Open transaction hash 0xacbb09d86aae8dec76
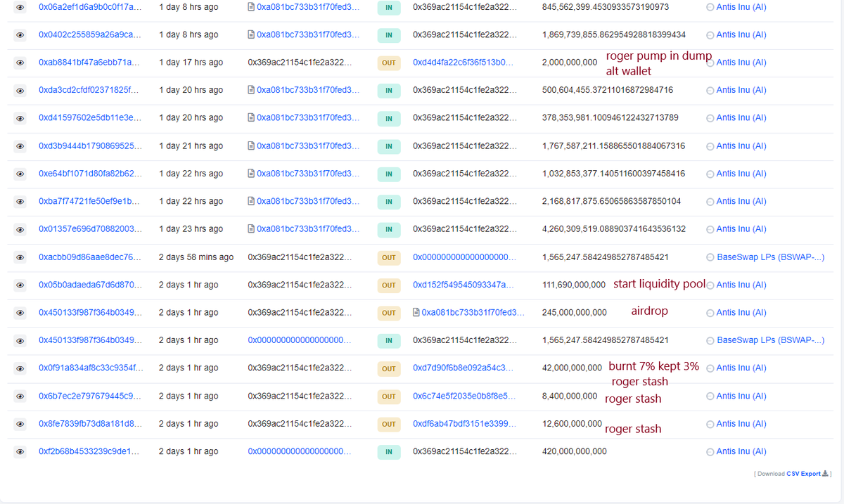 click(90, 257)
